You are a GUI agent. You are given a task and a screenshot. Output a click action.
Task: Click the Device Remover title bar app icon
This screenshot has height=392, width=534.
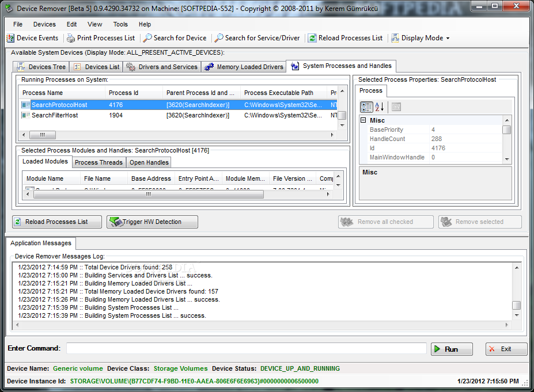10,8
